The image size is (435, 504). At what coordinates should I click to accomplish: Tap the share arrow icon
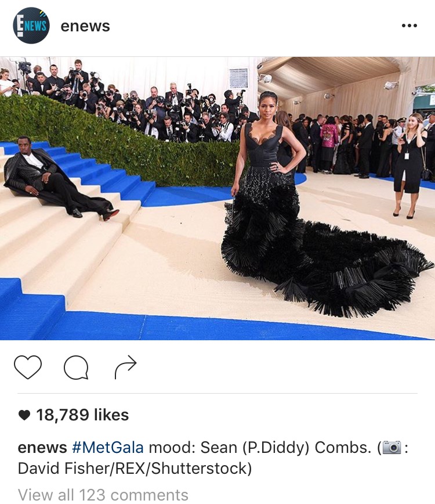point(125,367)
